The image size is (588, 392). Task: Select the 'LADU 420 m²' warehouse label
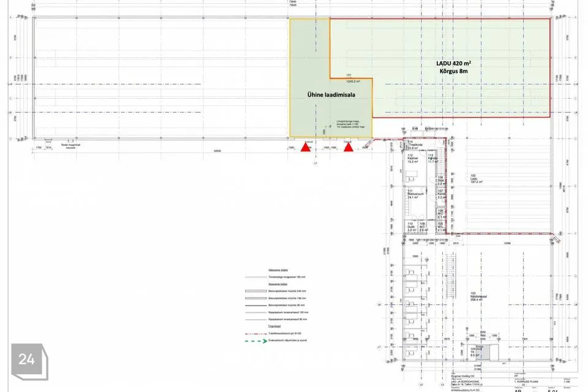point(453,63)
